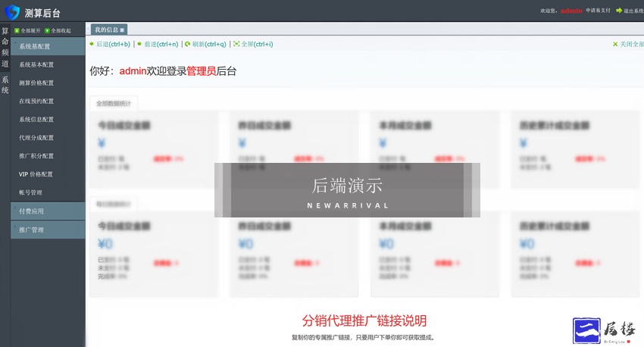Collapse the 系统基配置 menu section

[x=47, y=46]
